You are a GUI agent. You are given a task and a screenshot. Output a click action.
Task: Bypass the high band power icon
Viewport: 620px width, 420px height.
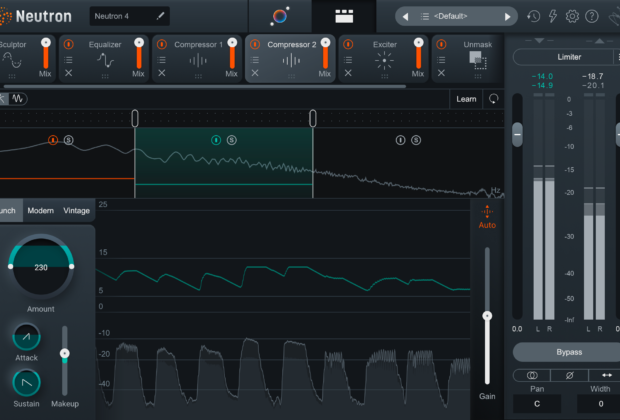pos(401,140)
